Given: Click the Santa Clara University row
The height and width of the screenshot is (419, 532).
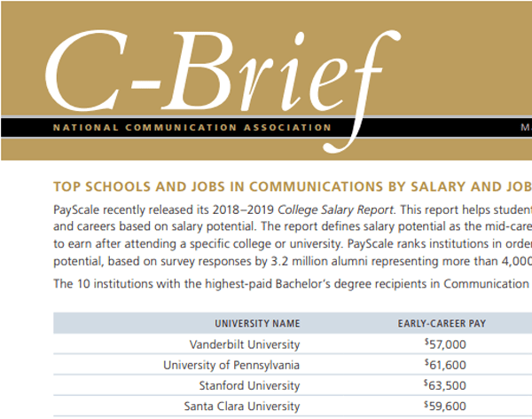Looking at the screenshot, I should coord(293,406).
